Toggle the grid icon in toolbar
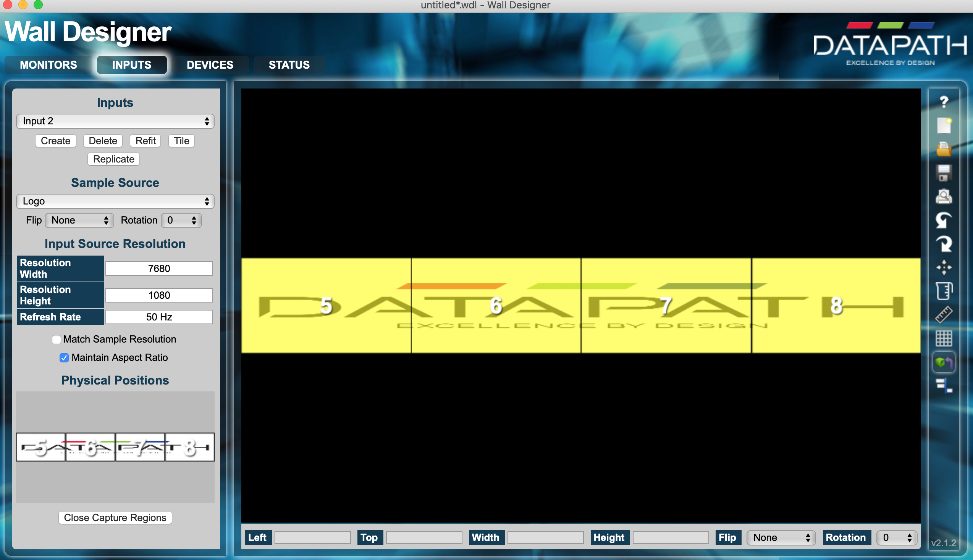The image size is (973, 560). [x=943, y=338]
